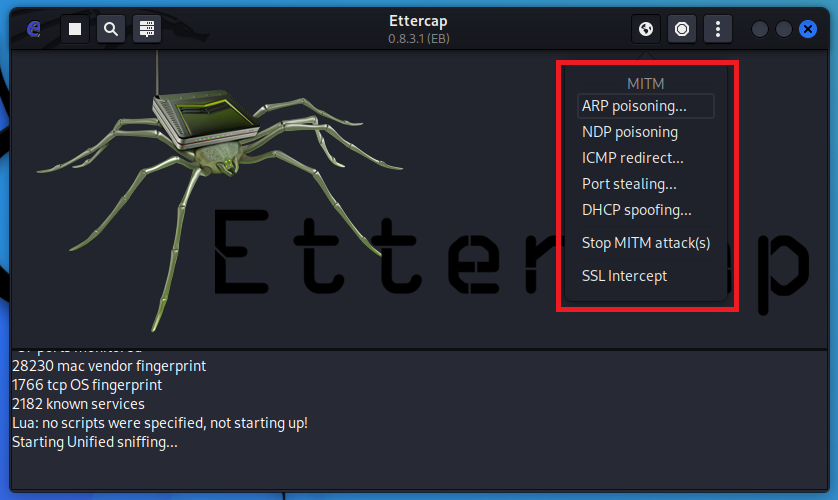838x500 pixels.
Task: Click the version text 0.8.3.1 (EB)
Action: pyautogui.click(x=419, y=38)
